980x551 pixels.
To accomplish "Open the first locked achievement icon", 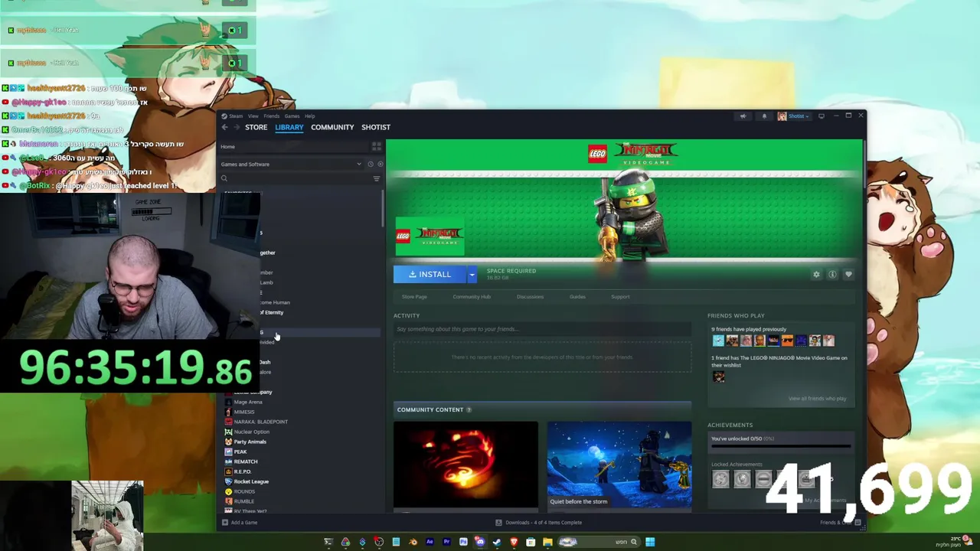I will point(720,479).
